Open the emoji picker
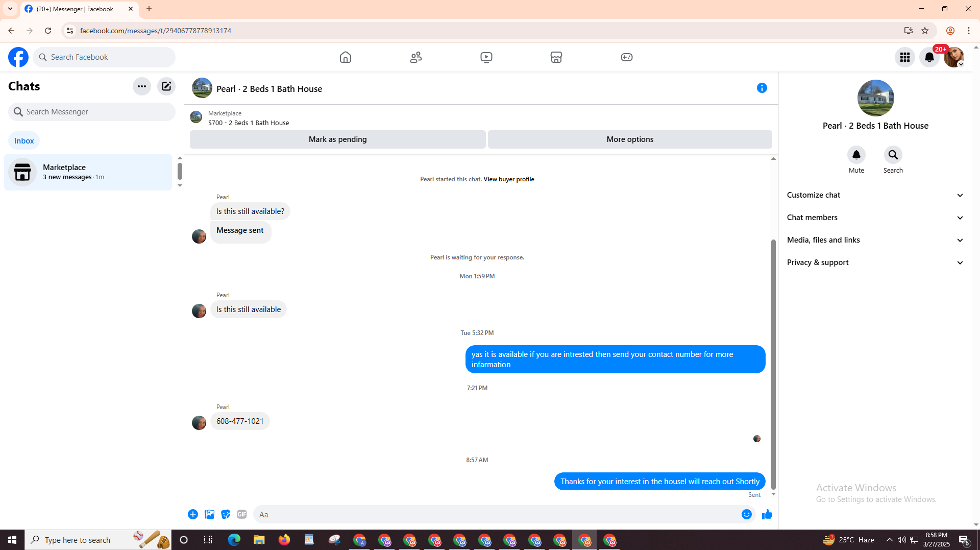 point(747,514)
